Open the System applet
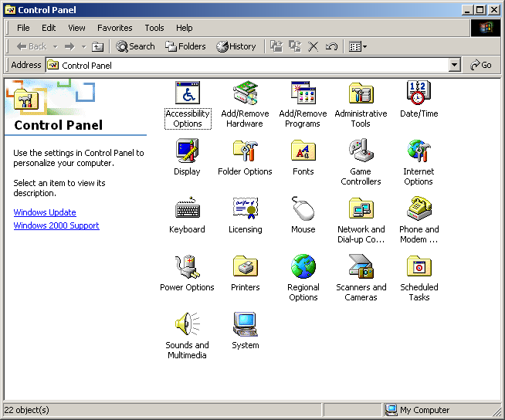 point(246,324)
